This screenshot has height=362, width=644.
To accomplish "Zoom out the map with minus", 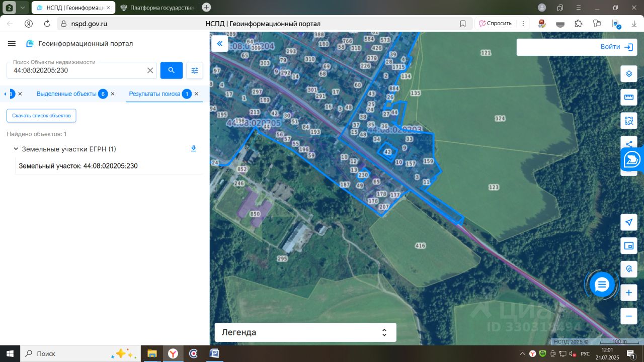I will [629, 316].
